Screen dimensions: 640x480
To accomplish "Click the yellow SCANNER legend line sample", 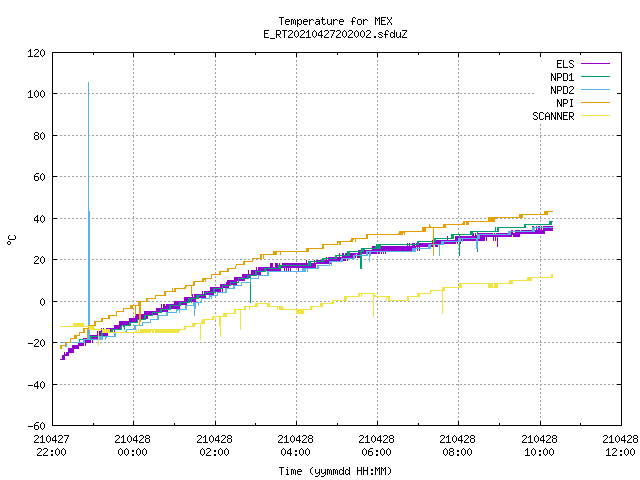I will pos(595,116).
